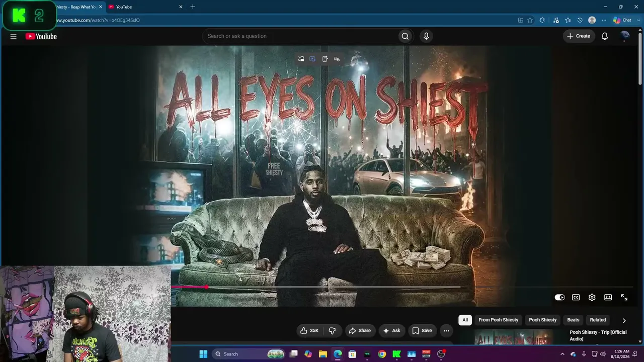The image size is (644, 362).
Task: Open Edge settings and more menu
Action: coord(604,20)
